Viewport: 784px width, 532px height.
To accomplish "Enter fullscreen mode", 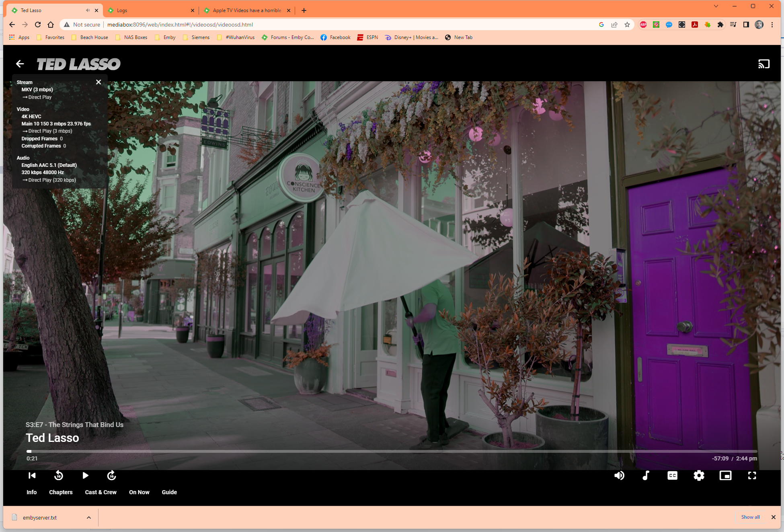I will (752, 476).
